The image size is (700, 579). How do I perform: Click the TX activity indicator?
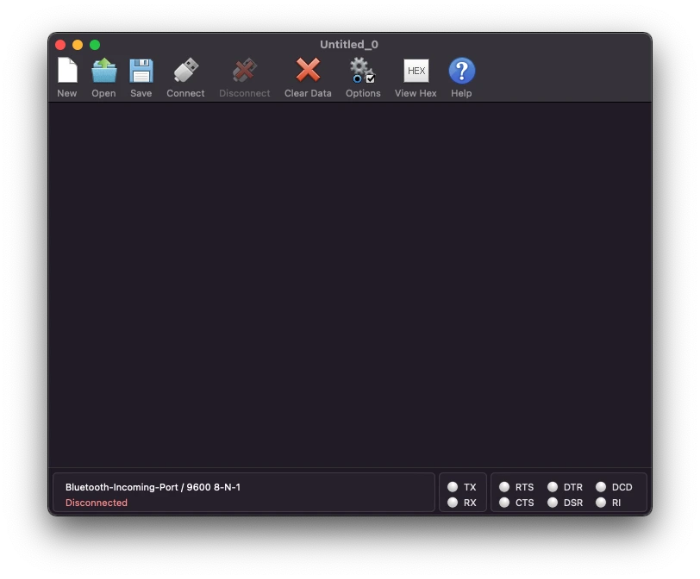453,487
